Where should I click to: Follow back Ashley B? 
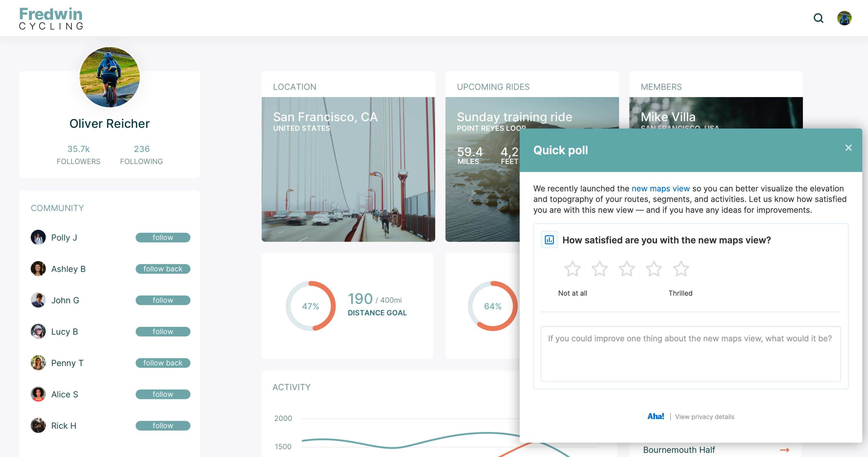click(163, 268)
